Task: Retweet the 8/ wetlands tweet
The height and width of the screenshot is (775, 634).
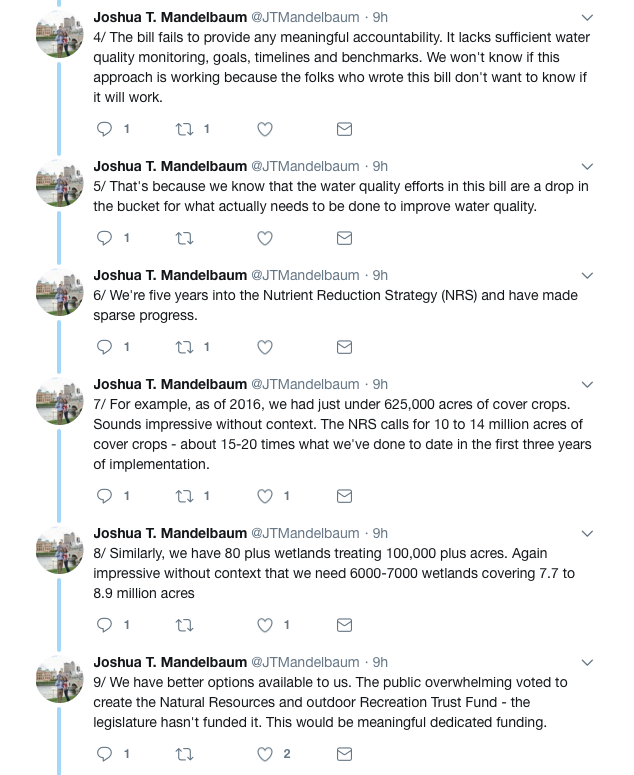Action: point(184,625)
